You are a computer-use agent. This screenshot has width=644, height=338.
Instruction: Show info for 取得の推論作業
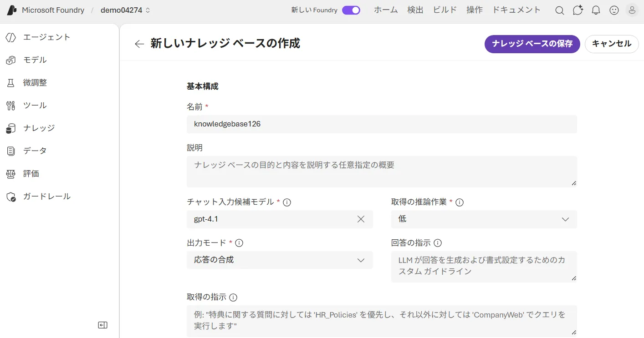[460, 202]
